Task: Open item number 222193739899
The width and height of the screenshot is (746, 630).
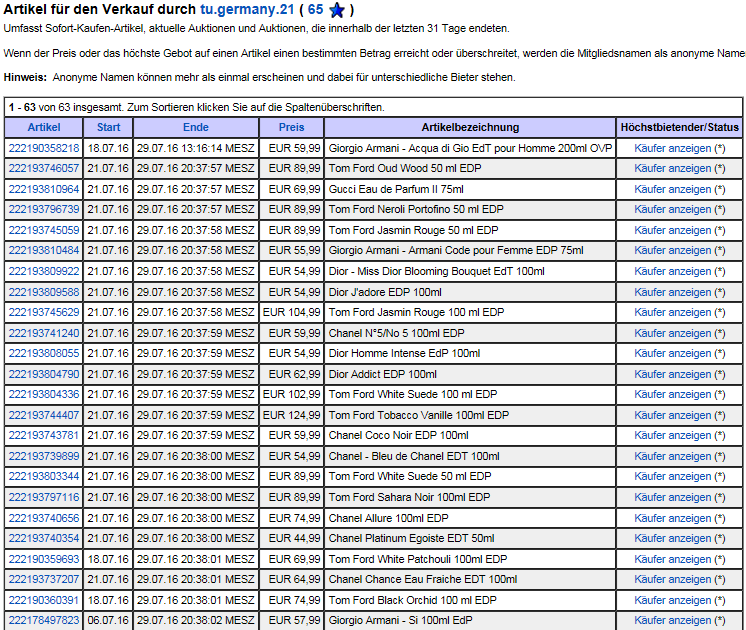Action: 44,455
